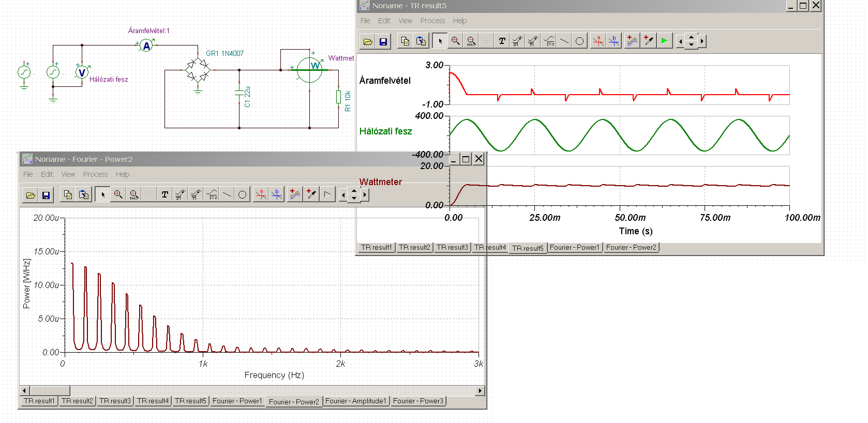Add more curves in TR result5 toolbar

tap(632, 41)
